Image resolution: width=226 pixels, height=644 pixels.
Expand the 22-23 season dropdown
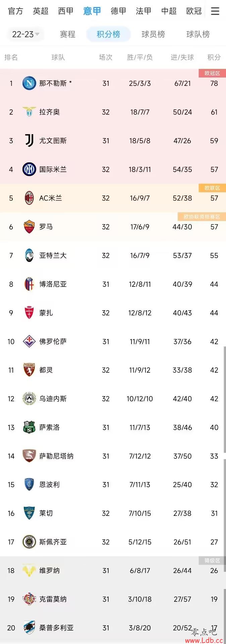pyautogui.click(x=26, y=34)
